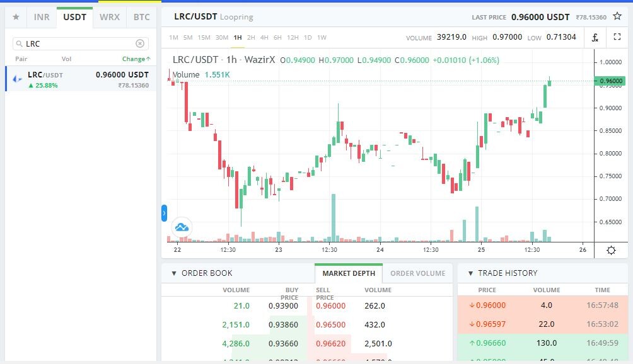Select trade priced 0.96660 in history
This screenshot has width=633, height=364.
tap(543, 343)
